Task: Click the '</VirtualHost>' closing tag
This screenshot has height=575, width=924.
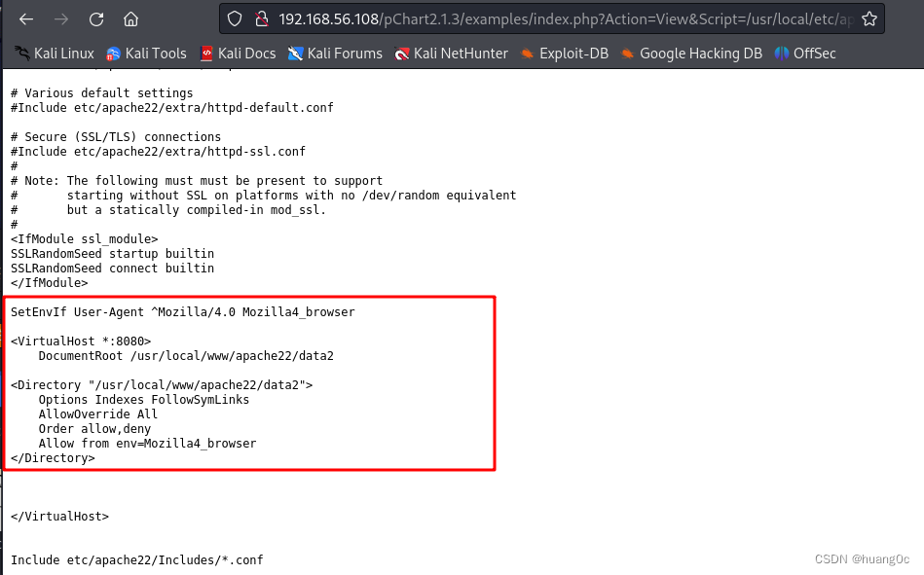Action: [x=59, y=516]
